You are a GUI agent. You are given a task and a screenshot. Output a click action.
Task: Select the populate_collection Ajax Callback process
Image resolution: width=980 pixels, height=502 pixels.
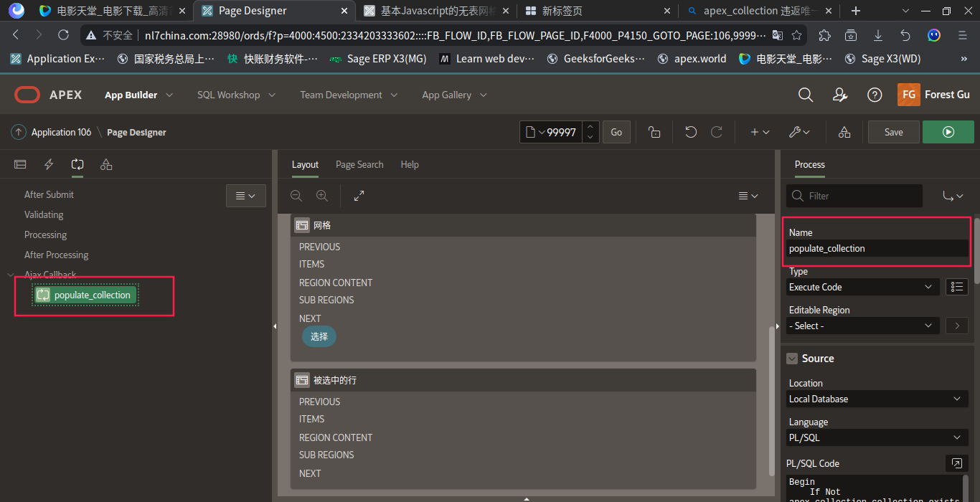pyautogui.click(x=84, y=294)
